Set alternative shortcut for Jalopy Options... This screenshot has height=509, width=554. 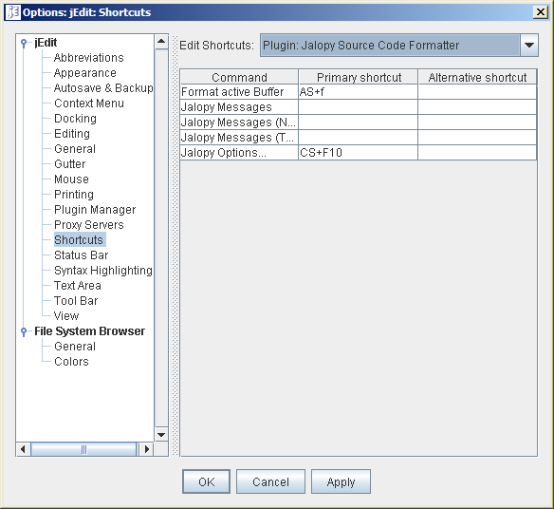pyautogui.click(x=477, y=153)
